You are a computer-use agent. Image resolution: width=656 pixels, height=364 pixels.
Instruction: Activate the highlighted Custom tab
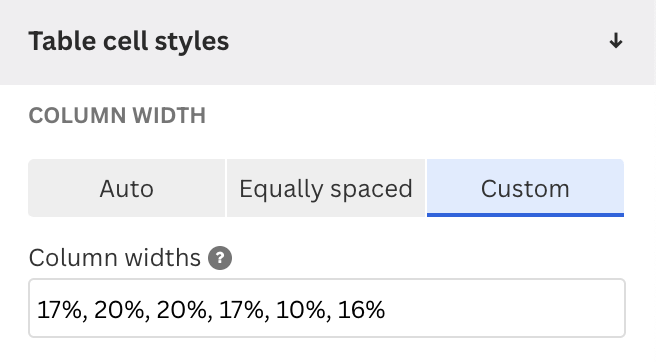coord(525,188)
